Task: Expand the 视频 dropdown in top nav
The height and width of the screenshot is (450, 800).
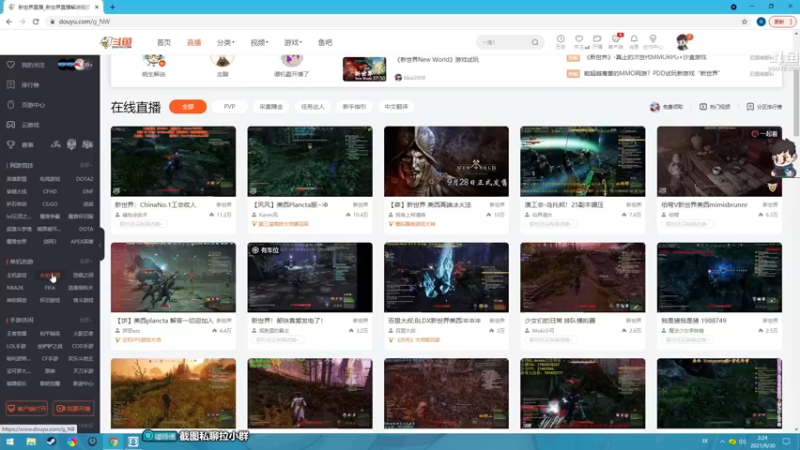Action: 259,42
